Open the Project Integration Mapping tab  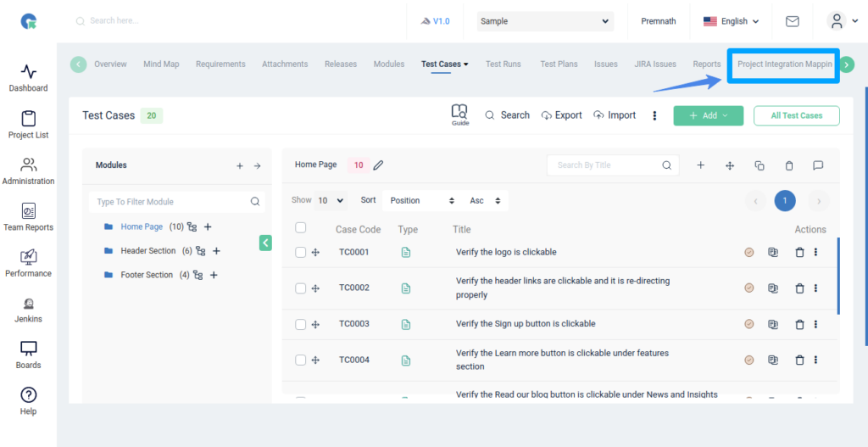784,64
